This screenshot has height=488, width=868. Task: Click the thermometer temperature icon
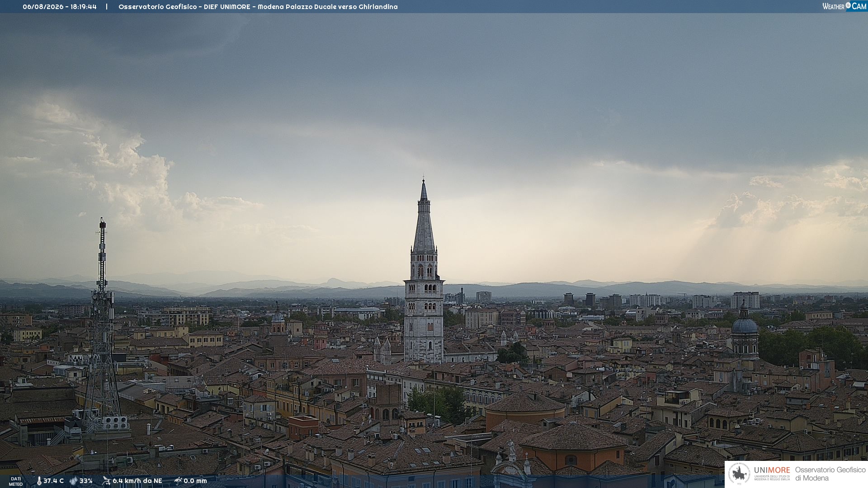coord(39,481)
